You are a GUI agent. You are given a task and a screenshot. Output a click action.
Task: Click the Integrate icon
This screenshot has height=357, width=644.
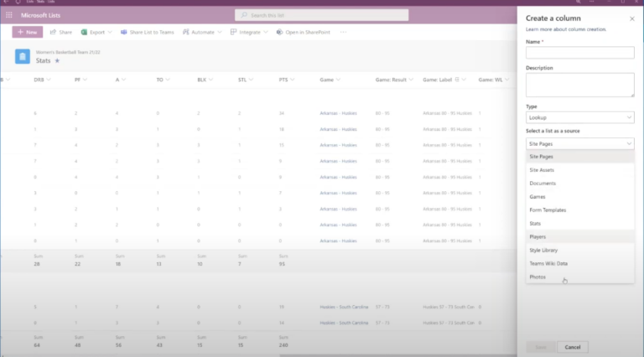click(x=233, y=32)
